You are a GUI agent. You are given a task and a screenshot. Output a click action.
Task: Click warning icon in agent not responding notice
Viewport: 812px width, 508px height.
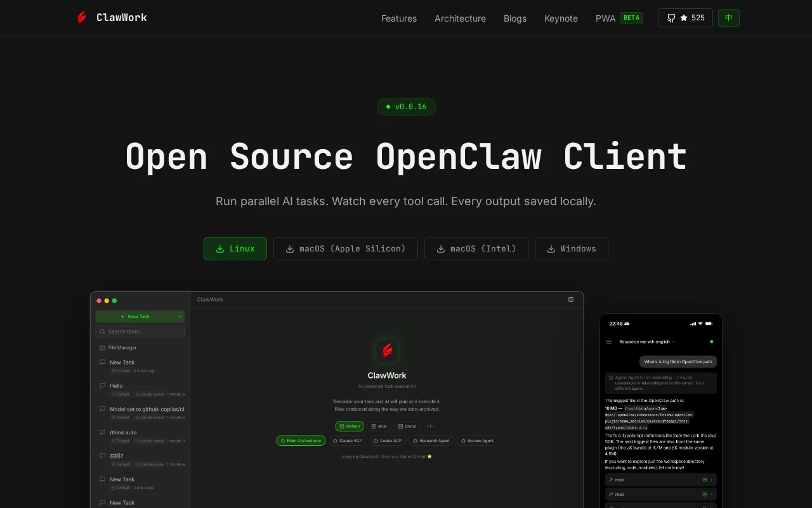pos(611,378)
